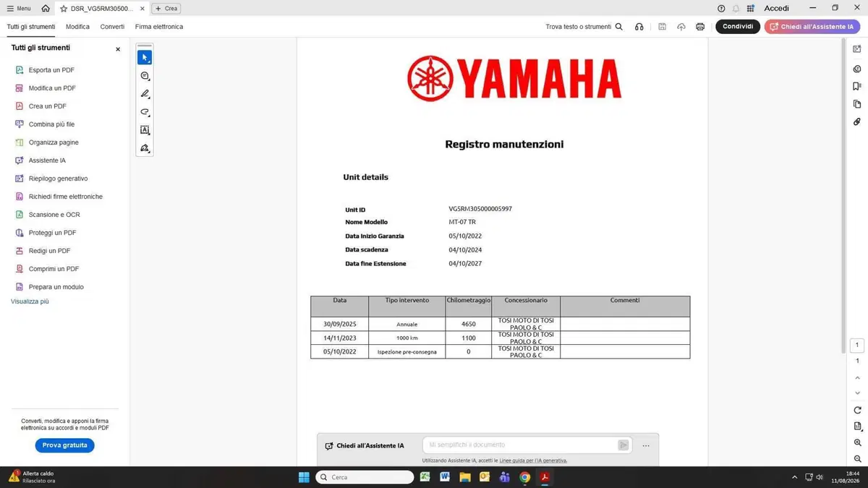868x488 pixels.
Task: Select Esporta un PDF tool
Action: point(51,70)
